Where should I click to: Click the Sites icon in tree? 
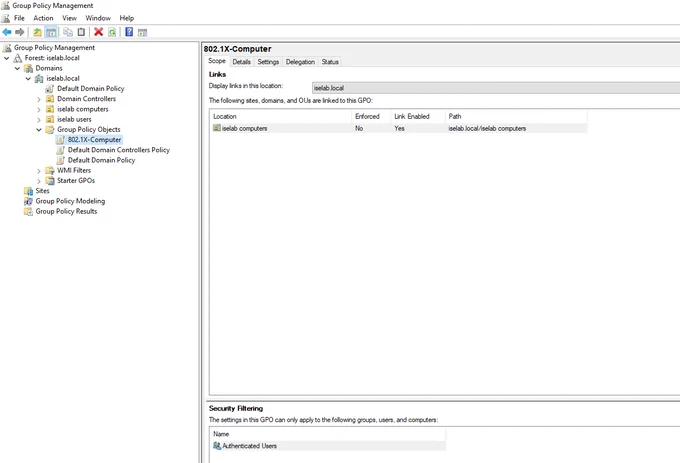(29, 191)
